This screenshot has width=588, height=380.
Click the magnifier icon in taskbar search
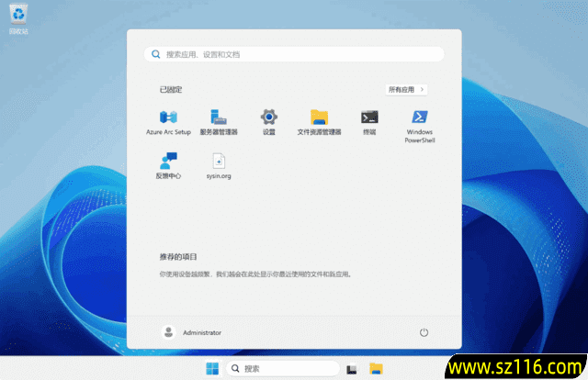pos(236,368)
